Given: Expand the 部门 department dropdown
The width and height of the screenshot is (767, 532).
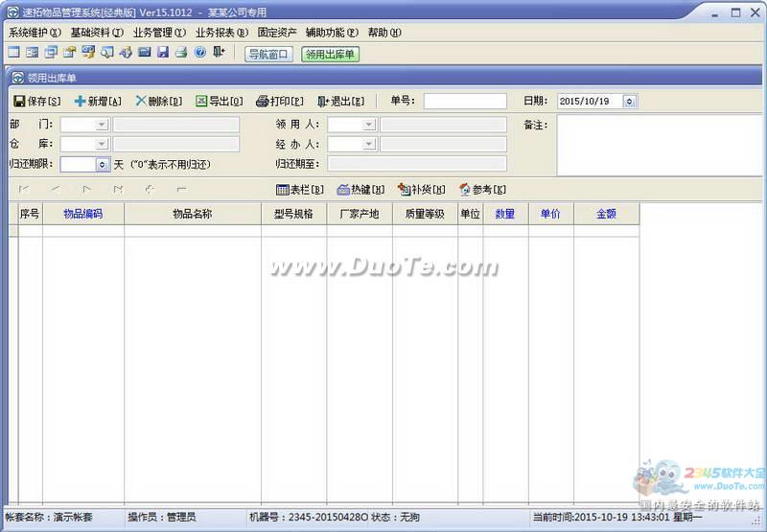Looking at the screenshot, I should tap(101, 125).
